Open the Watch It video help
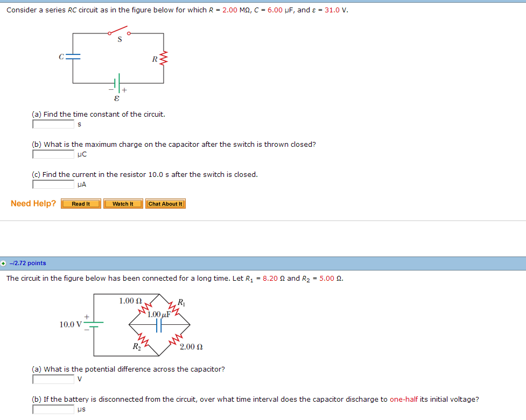 [x=123, y=203]
